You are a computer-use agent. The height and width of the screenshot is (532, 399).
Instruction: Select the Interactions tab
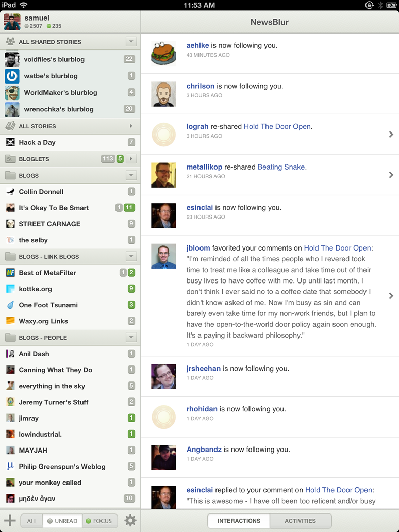tap(238, 521)
